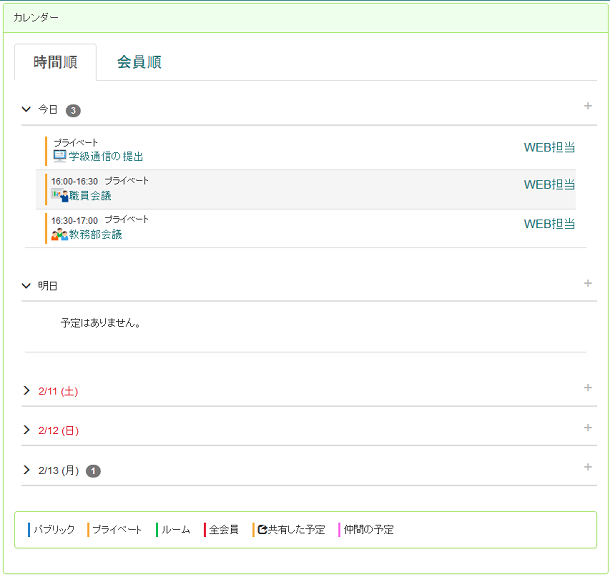Expand the 2/11 (土) day section
The width and height of the screenshot is (610, 577).
tap(26, 390)
